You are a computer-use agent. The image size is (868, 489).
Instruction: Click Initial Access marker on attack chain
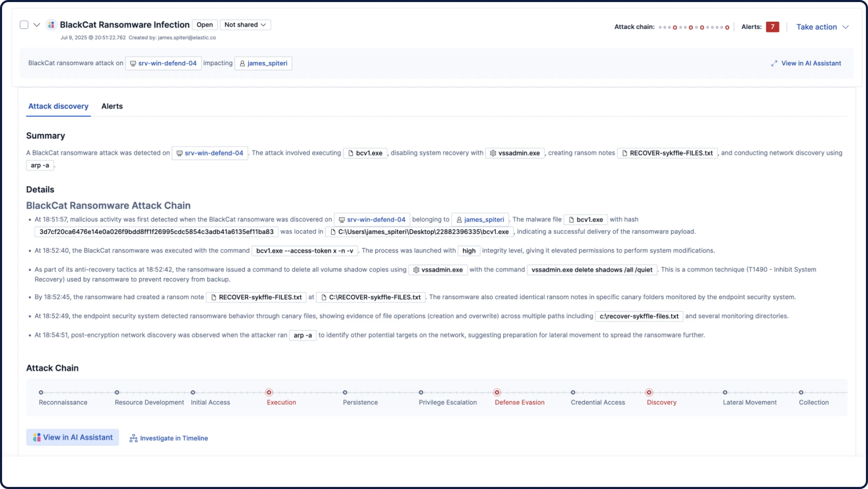(193, 392)
